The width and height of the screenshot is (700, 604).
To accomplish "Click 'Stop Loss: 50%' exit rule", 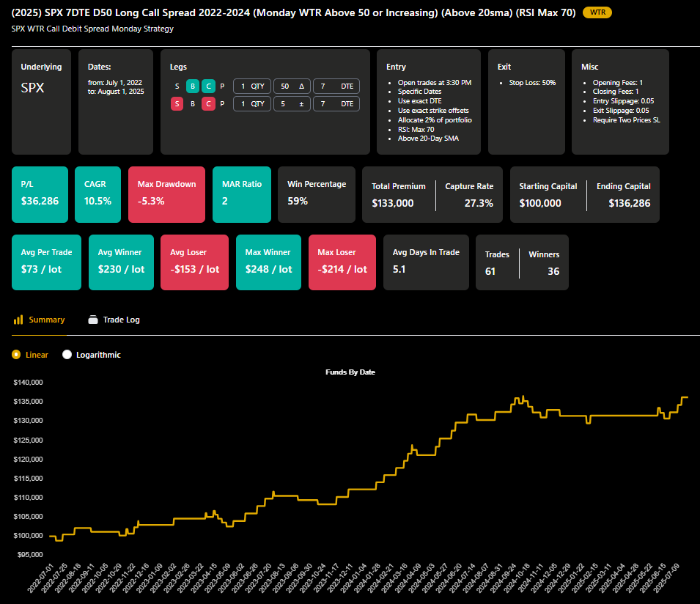I will tap(532, 83).
